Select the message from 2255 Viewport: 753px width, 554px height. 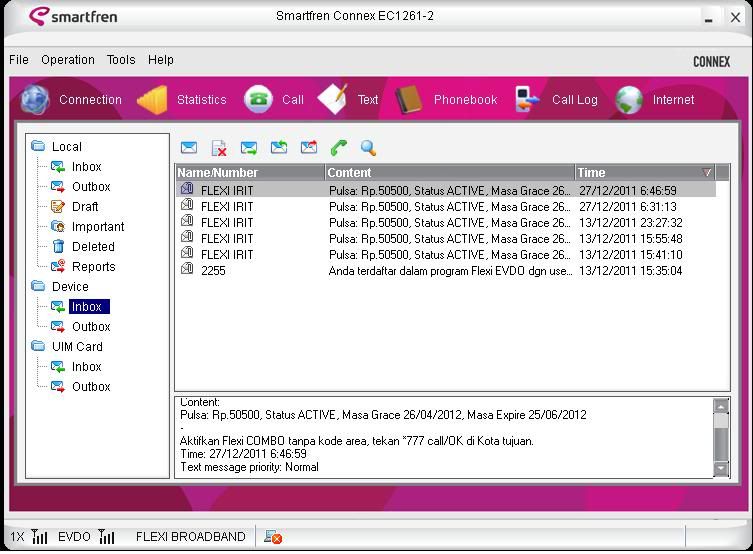point(446,271)
